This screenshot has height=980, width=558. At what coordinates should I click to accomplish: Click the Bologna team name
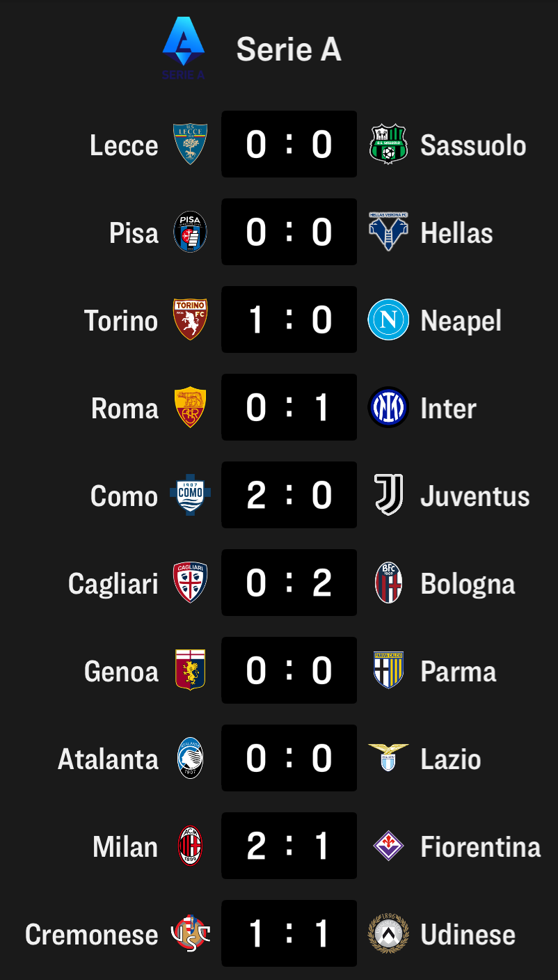pos(468,584)
